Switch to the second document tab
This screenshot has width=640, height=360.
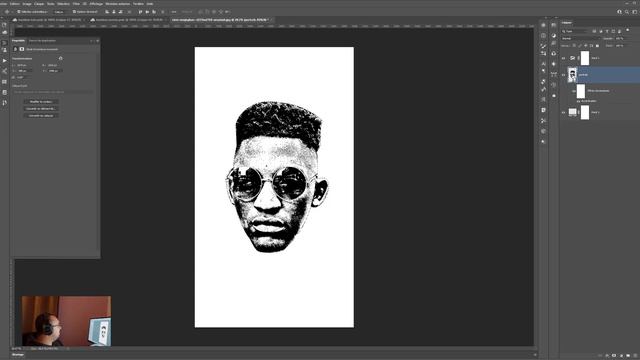128,20
